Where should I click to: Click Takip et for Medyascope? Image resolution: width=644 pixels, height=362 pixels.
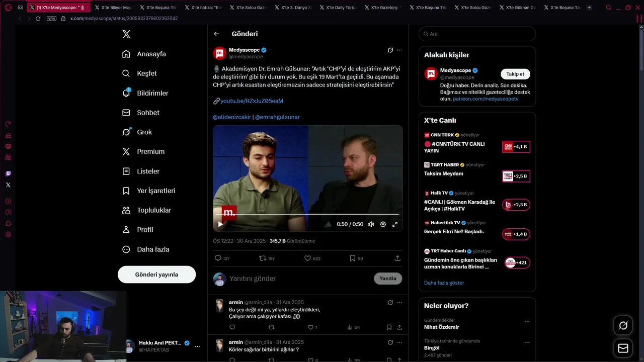pos(515,74)
